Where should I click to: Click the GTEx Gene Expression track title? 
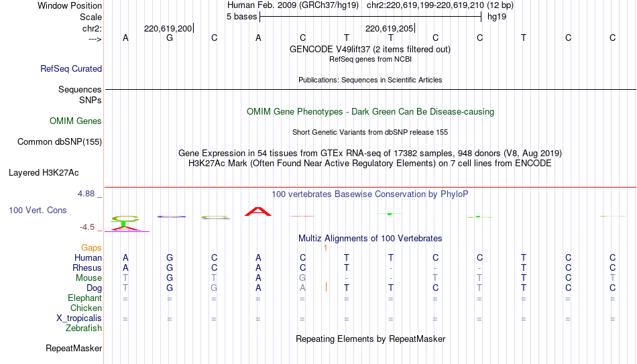370,153
